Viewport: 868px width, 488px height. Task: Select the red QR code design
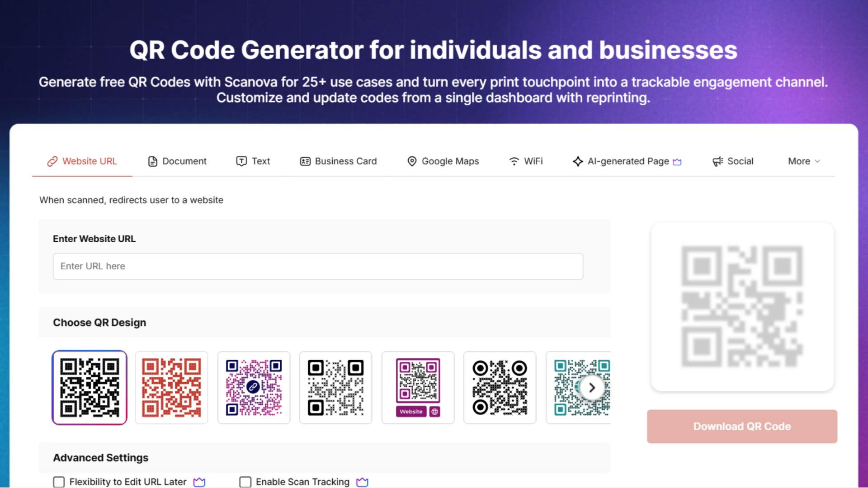(172, 388)
